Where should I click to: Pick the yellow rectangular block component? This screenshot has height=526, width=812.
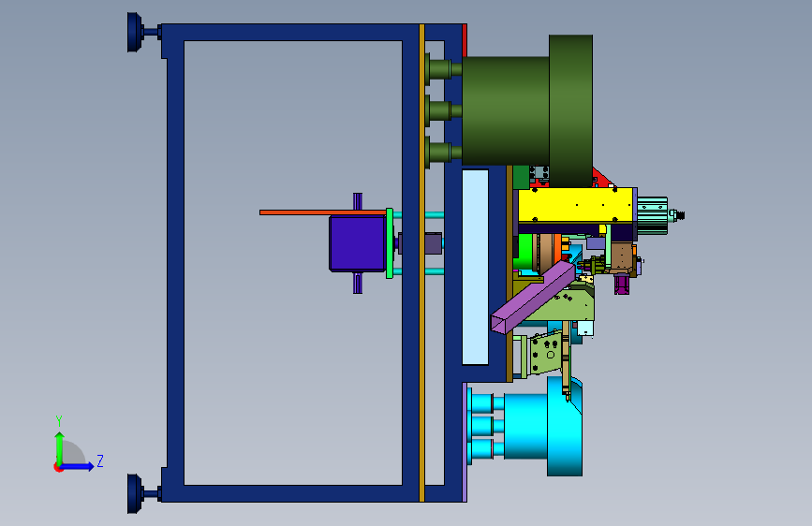tap(575, 206)
